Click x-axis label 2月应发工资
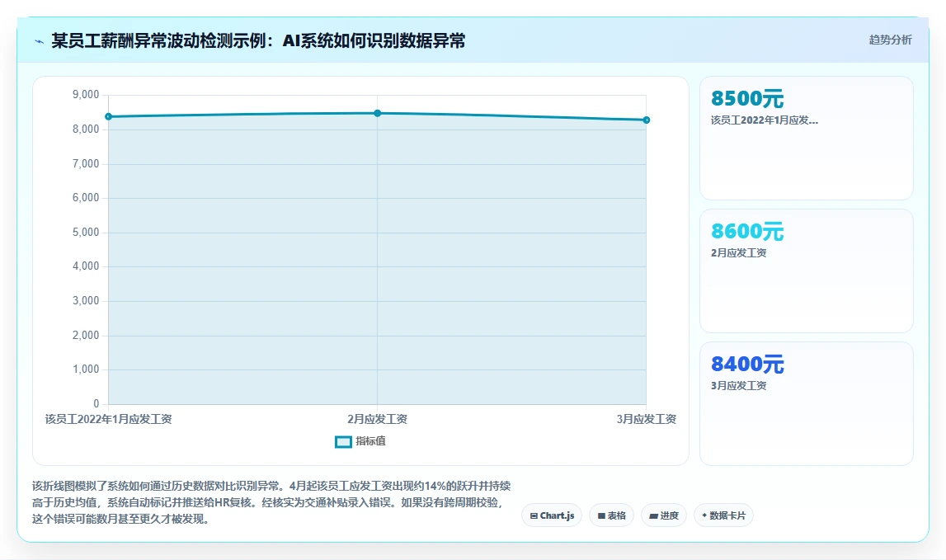Image resolution: width=946 pixels, height=560 pixels. (x=378, y=419)
